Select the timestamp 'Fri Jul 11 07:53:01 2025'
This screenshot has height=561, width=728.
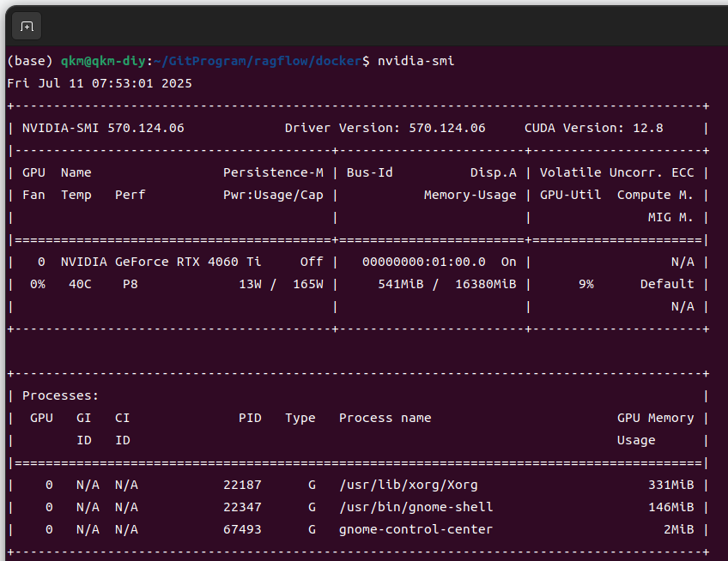click(x=100, y=83)
